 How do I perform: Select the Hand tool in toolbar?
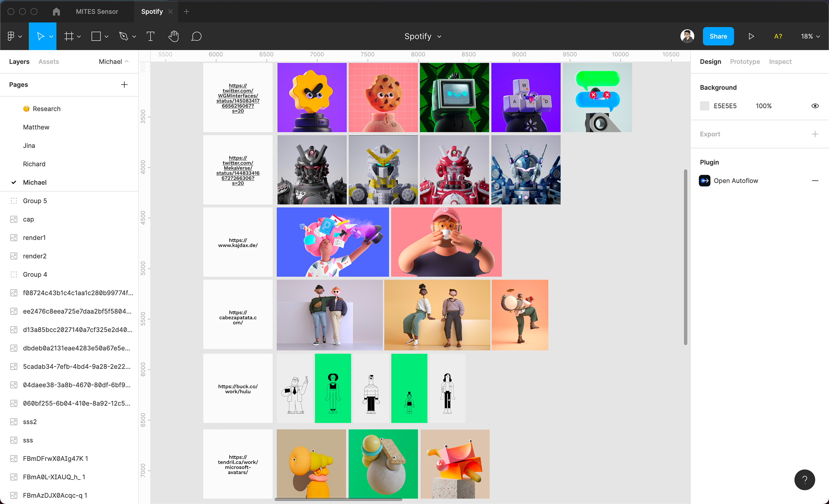[173, 37]
